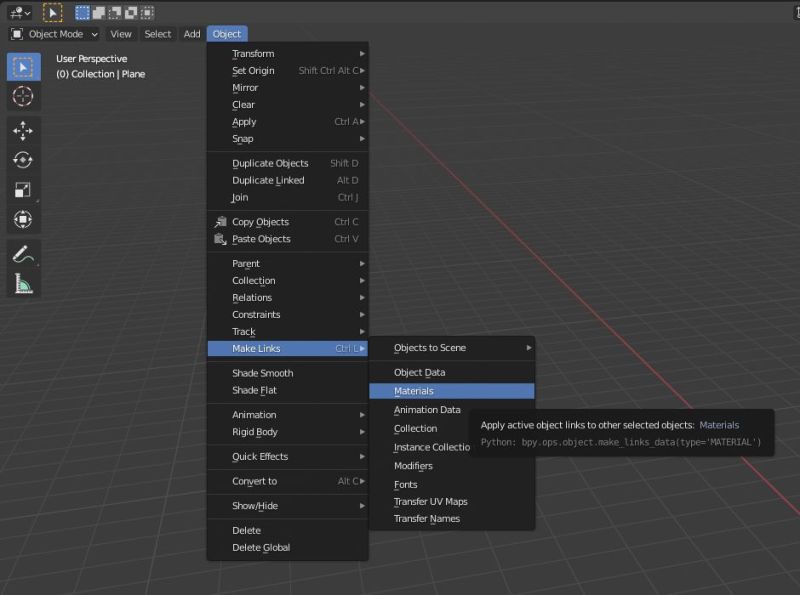Image resolution: width=800 pixels, height=595 pixels.
Task: Open the Add menu
Action: click(x=192, y=33)
